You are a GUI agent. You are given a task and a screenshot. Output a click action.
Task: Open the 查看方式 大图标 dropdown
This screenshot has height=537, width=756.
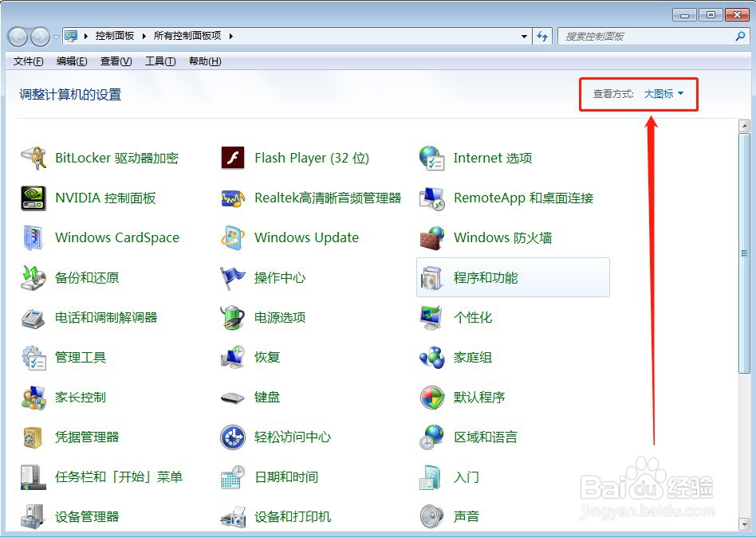[x=664, y=94]
